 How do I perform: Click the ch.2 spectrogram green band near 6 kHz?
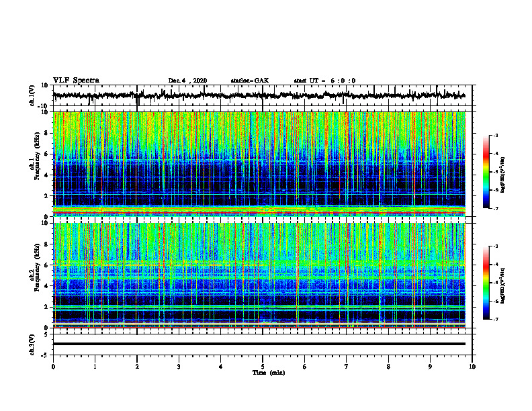pos(259,263)
